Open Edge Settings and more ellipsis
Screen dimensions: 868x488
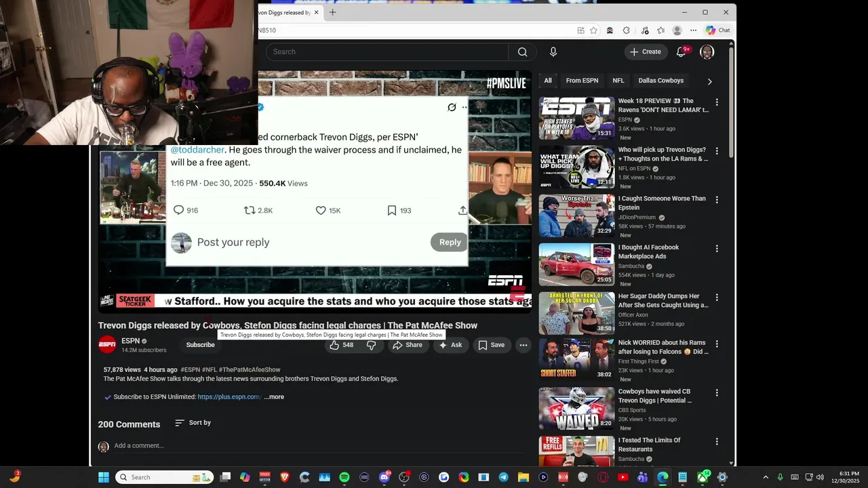point(693,30)
